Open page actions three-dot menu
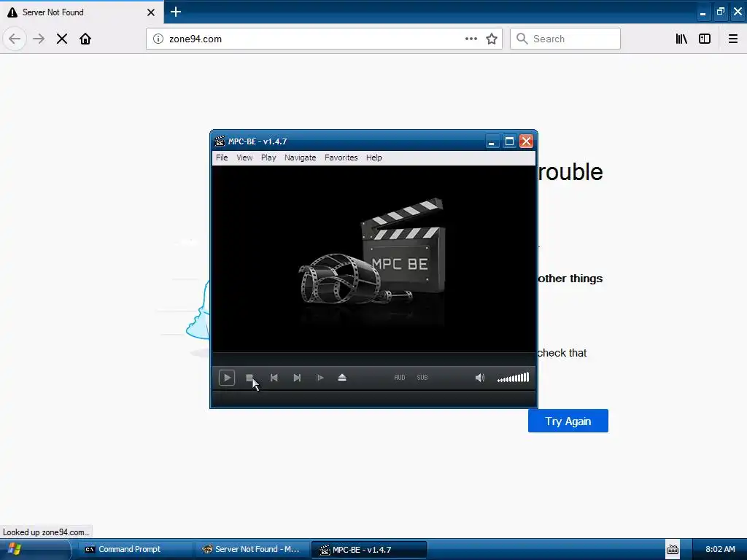 (x=471, y=39)
